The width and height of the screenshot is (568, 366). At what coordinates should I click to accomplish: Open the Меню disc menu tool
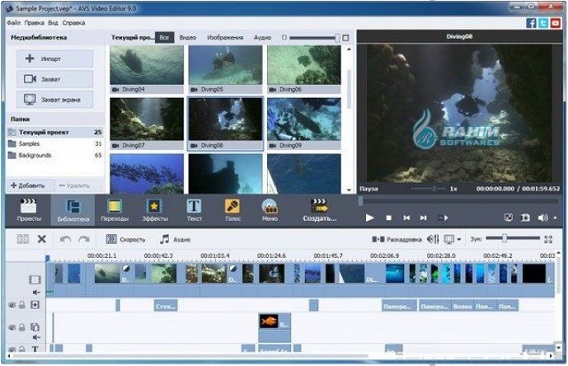(270, 211)
